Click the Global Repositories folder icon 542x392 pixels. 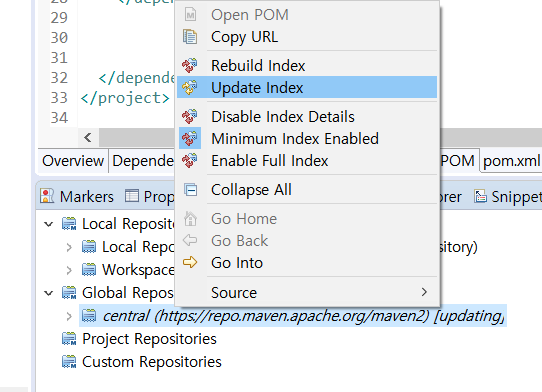[69, 292]
